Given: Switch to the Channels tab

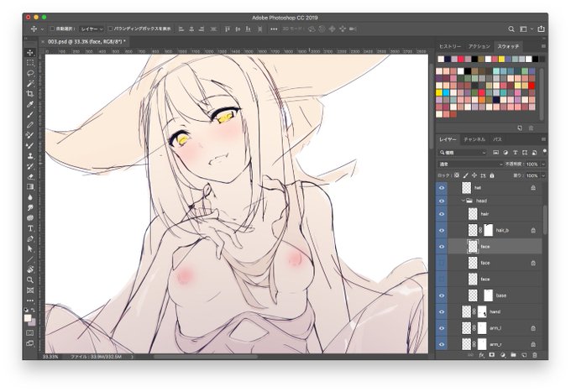Looking at the screenshot, I should (474, 139).
